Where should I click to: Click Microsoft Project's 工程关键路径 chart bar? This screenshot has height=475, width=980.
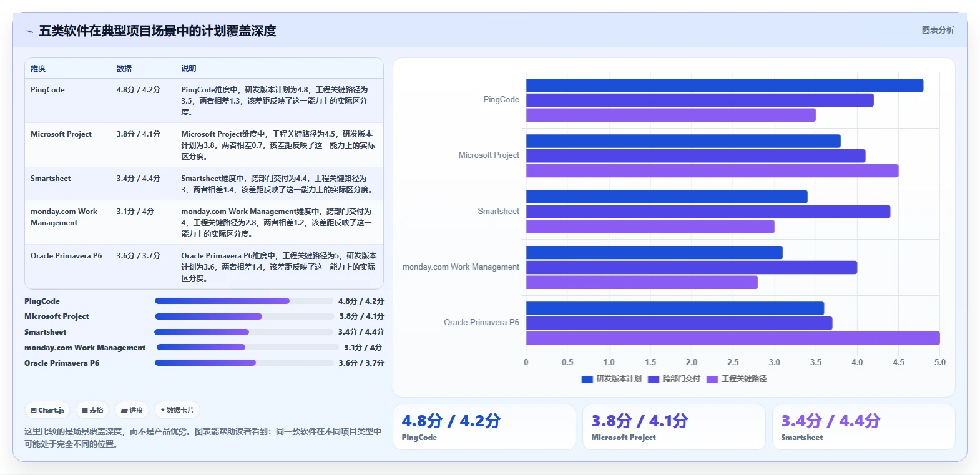pyautogui.click(x=712, y=170)
